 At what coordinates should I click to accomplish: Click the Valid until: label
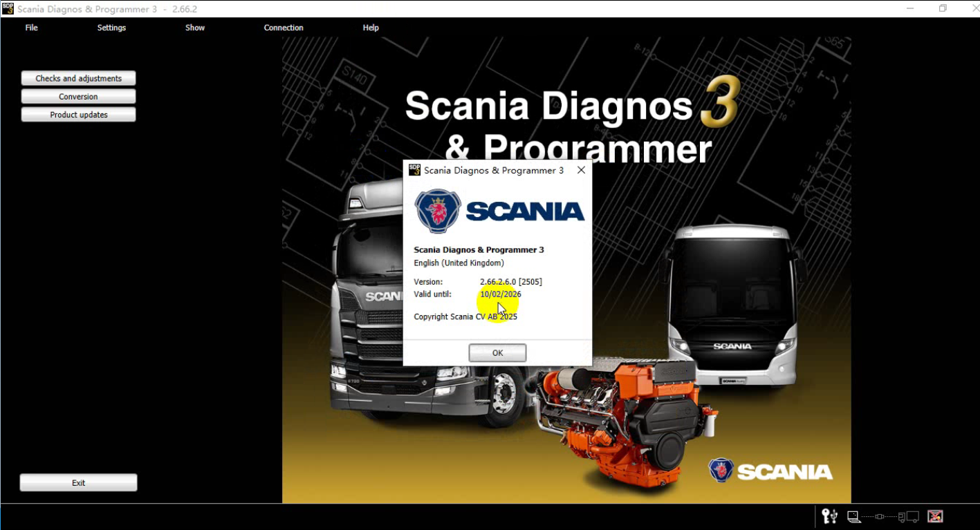[432, 294]
